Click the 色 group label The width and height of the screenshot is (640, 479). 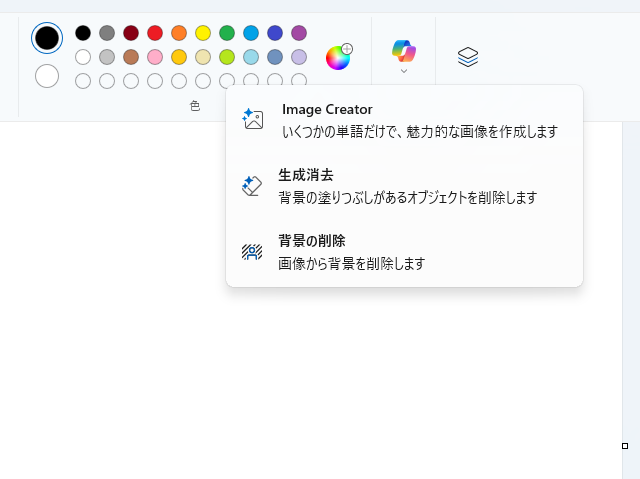pyautogui.click(x=195, y=106)
